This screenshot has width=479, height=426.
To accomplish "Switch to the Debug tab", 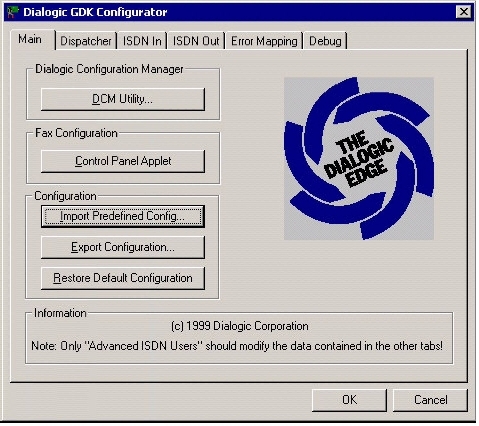I will pos(325,41).
